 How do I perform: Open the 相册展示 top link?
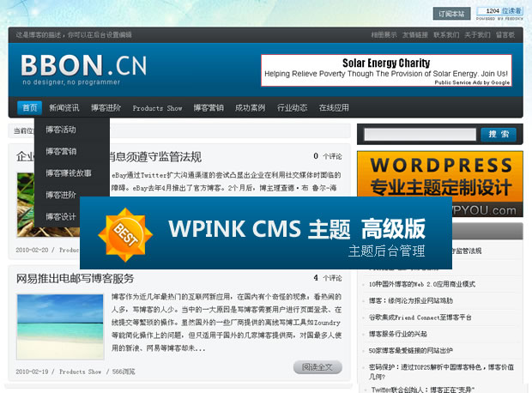384,35
